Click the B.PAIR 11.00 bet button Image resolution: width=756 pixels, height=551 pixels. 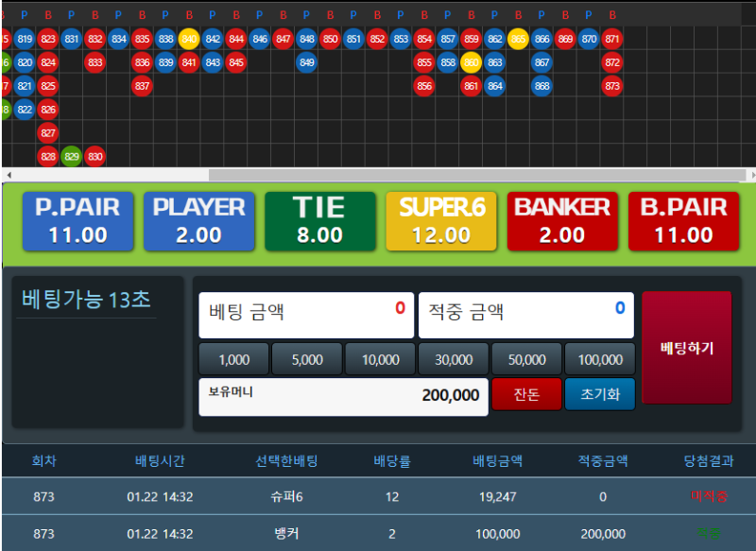tap(683, 221)
